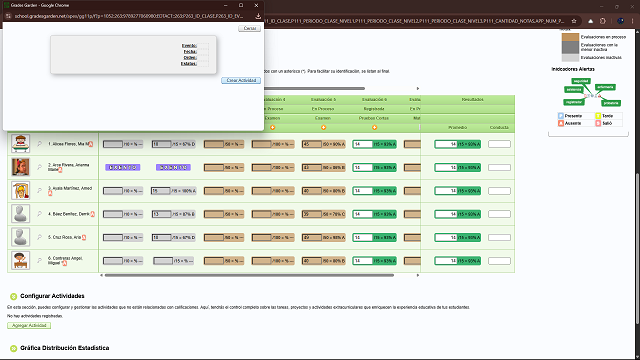Click red absent badge under Arce Rivera name
This screenshot has width=640, height=360.
pyautogui.click(x=60, y=170)
